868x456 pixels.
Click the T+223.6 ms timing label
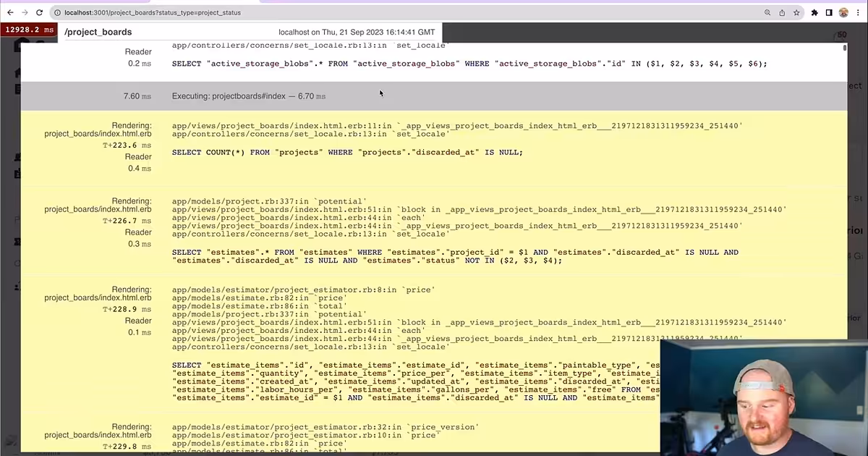127,145
